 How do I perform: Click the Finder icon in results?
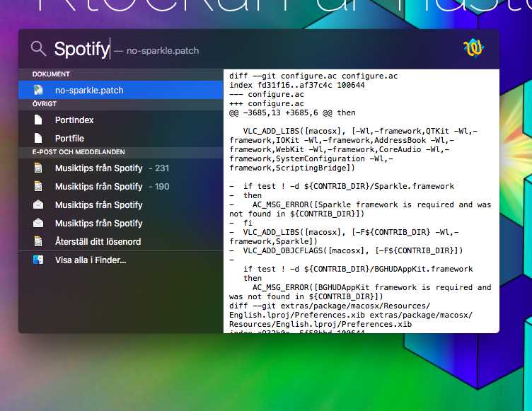pyautogui.click(x=38, y=260)
